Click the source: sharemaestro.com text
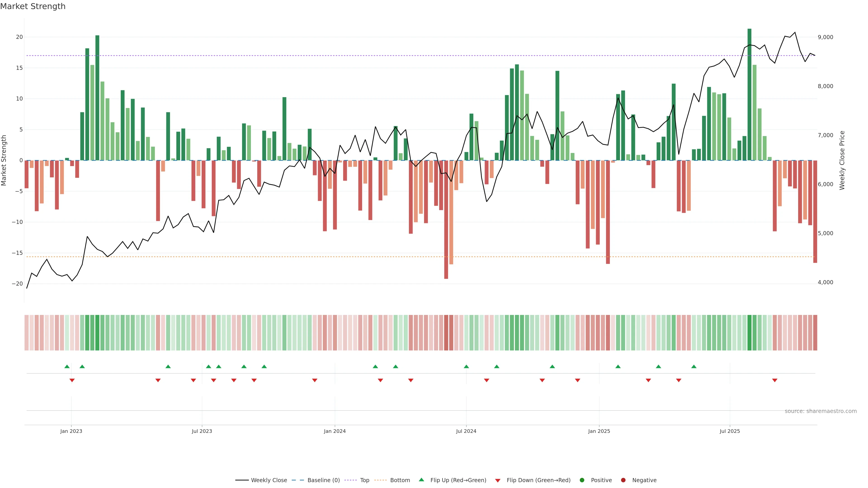Image resolution: width=868 pixels, height=488 pixels. 821,411
